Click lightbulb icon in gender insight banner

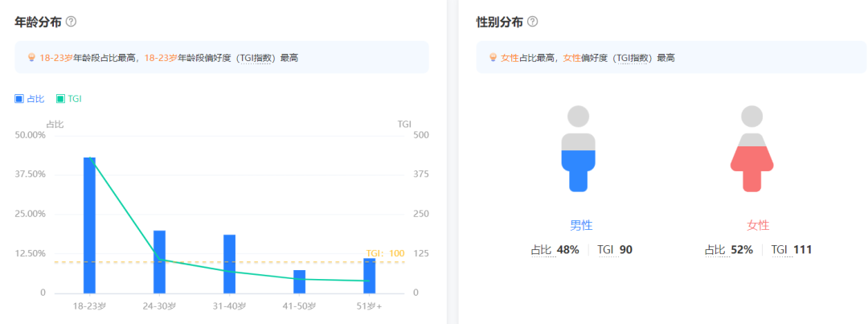point(493,58)
